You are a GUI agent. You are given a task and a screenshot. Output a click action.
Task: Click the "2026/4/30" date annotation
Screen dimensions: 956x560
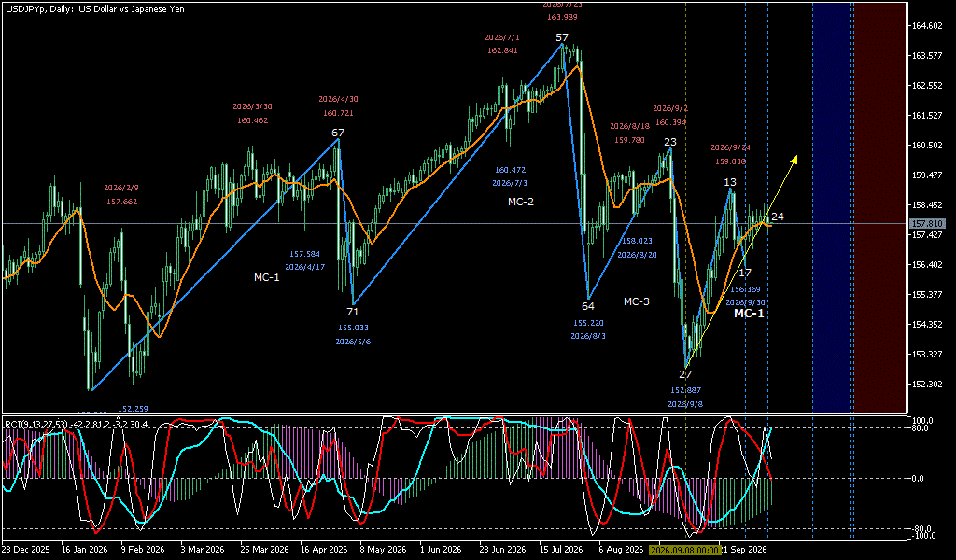pos(338,99)
